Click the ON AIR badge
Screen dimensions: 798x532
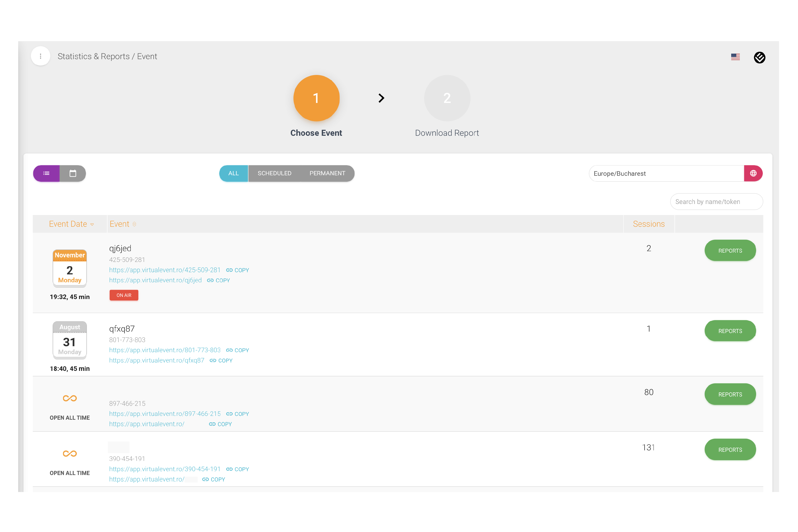point(124,295)
